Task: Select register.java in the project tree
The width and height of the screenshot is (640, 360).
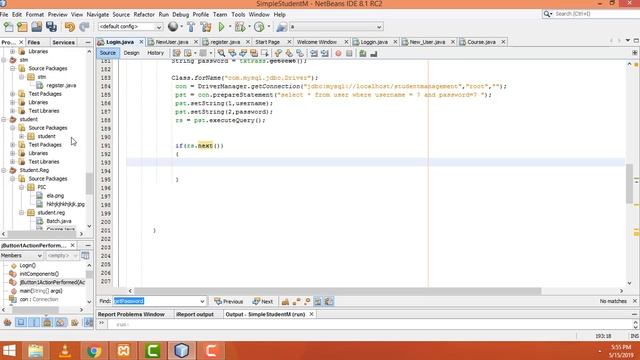Action: click(61, 85)
